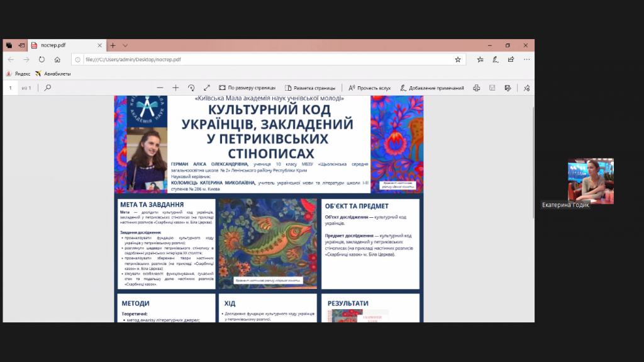Save the PDF document

[x=492, y=88]
